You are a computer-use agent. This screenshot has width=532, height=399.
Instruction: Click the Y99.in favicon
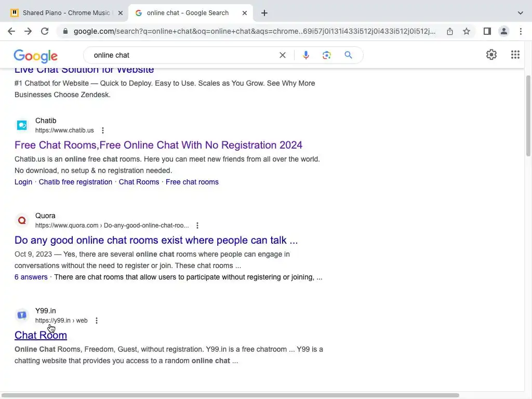pyautogui.click(x=22, y=315)
